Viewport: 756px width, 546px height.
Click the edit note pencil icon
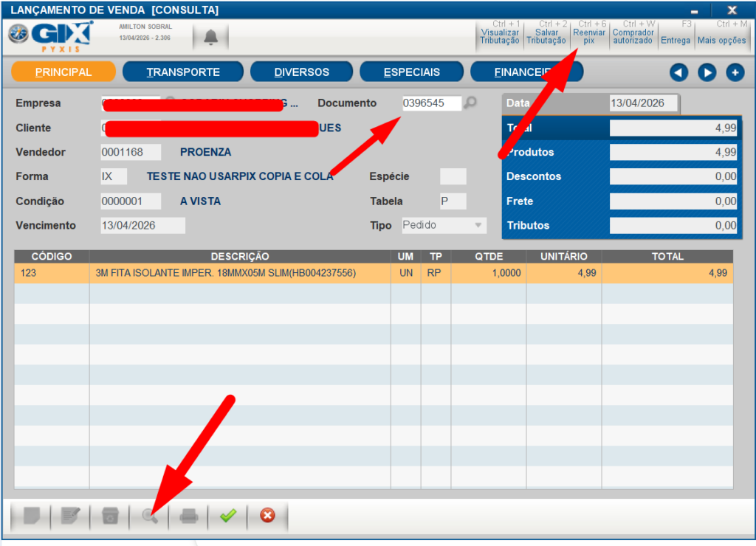click(71, 516)
